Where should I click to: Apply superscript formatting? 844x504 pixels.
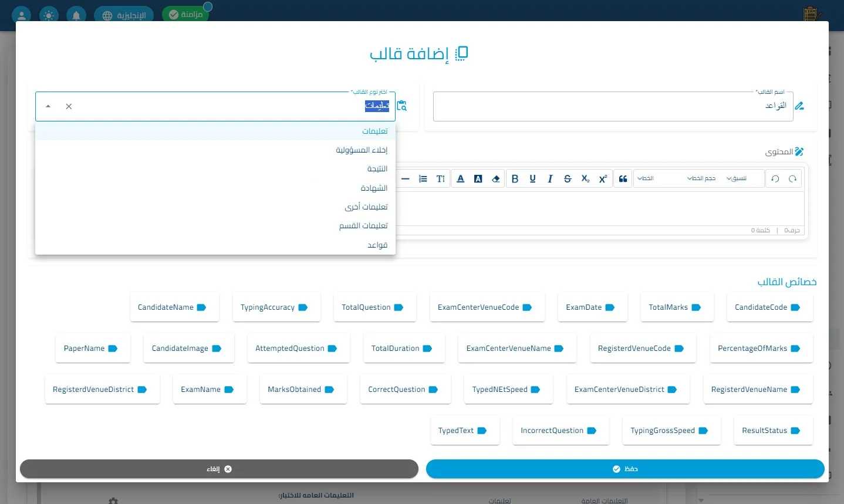603,179
